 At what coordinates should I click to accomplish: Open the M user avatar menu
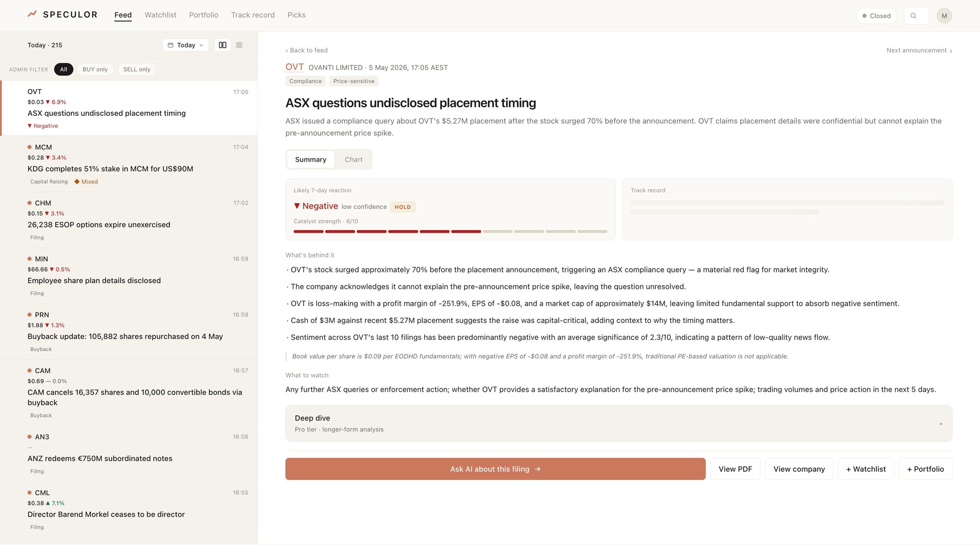tap(944, 16)
